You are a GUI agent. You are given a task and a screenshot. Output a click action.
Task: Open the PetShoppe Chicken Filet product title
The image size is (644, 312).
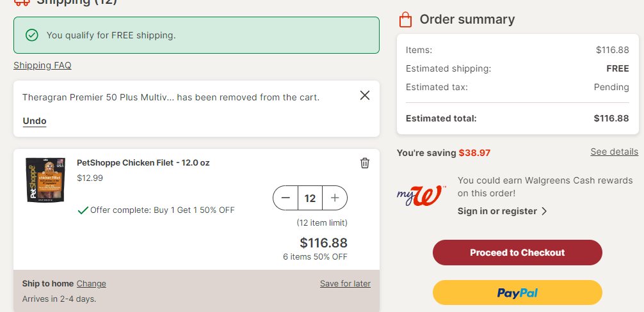(x=143, y=163)
